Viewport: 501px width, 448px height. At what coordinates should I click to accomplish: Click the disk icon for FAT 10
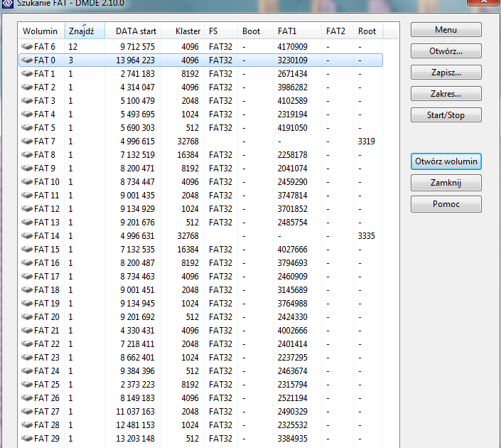tap(27, 181)
